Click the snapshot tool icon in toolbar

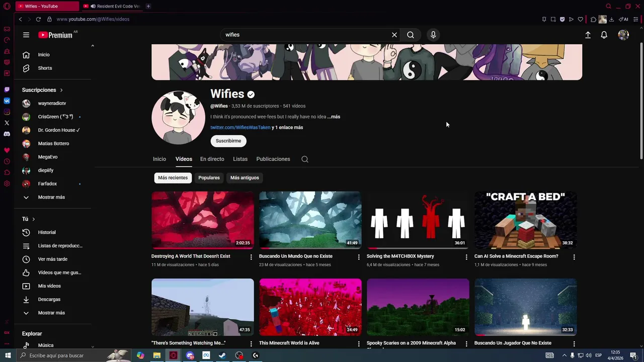click(x=553, y=19)
